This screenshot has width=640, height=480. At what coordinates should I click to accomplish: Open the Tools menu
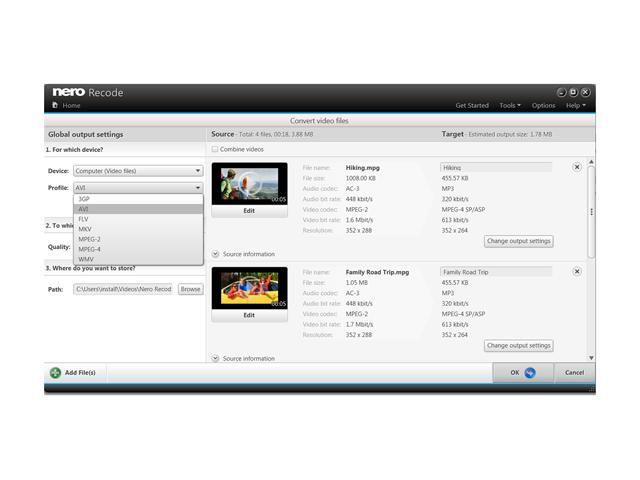[x=509, y=105]
